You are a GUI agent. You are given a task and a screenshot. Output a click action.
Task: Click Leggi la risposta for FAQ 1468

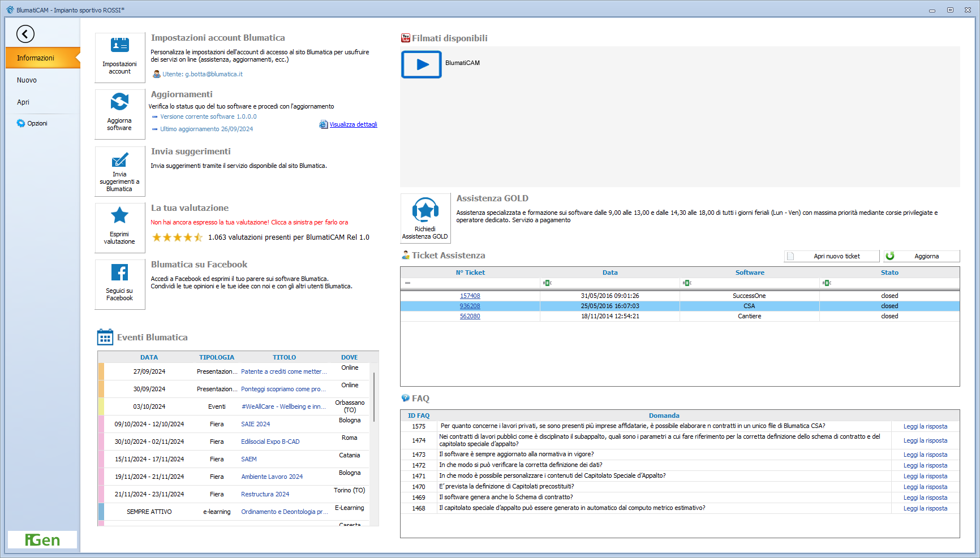pyautogui.click(x=925, y=508)
